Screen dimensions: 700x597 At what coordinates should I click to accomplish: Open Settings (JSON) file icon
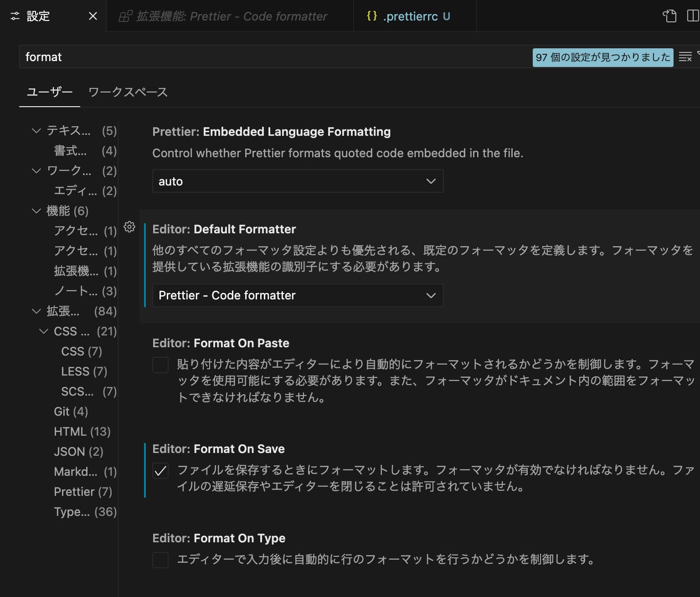[669, 16]
